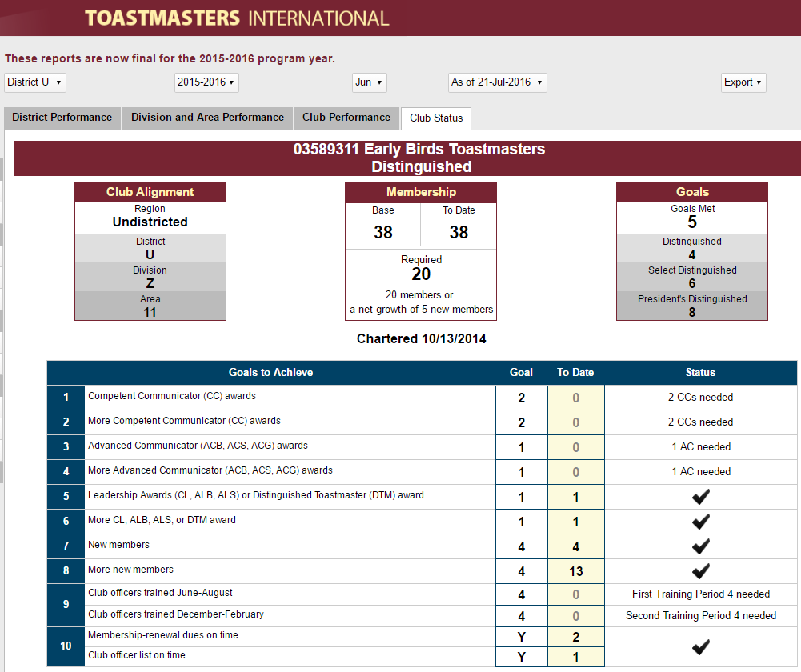Click the Club Alignment header

point(150,192)
